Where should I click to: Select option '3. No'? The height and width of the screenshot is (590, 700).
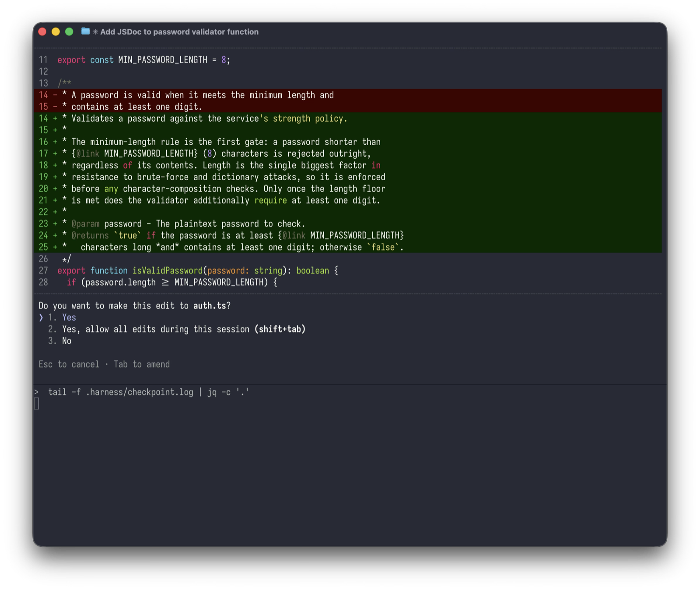pyautogui.click(x=59, y=341)
